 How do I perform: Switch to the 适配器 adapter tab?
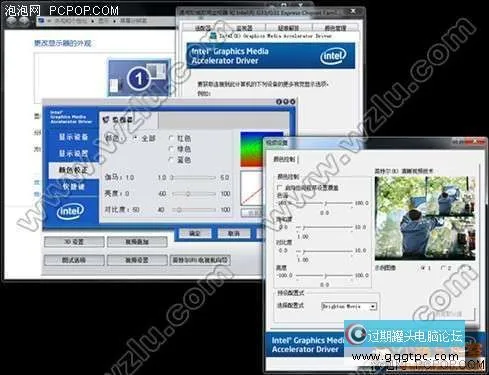203,28
